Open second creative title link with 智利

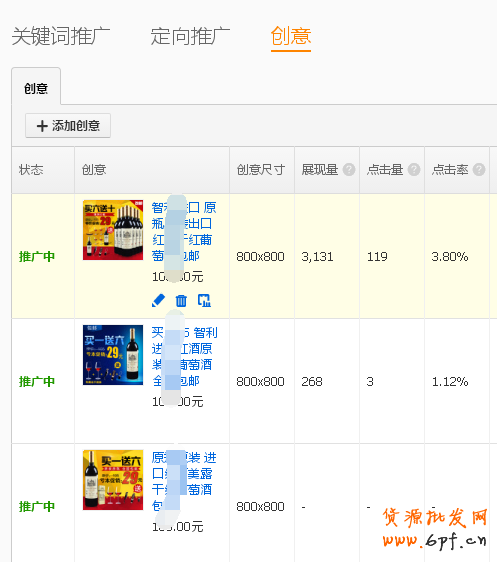point(184,357)
